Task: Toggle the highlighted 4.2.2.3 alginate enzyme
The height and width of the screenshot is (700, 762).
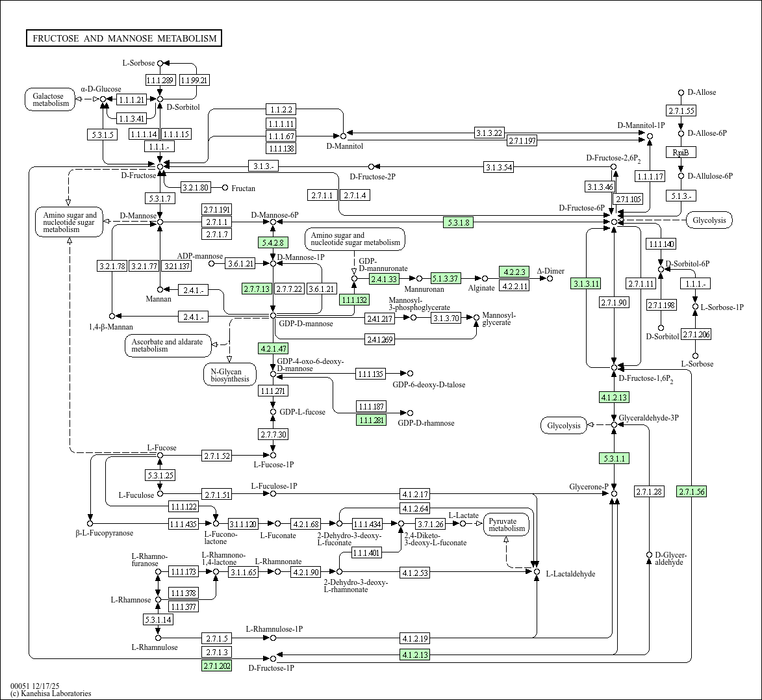Action: pyautogui.click(x=514, y=272)
